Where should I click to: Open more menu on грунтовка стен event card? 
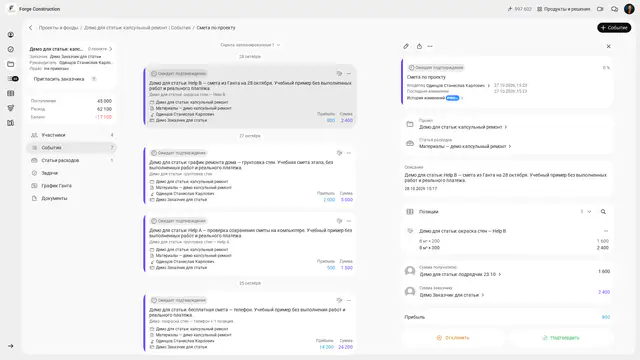coord(349,153)
